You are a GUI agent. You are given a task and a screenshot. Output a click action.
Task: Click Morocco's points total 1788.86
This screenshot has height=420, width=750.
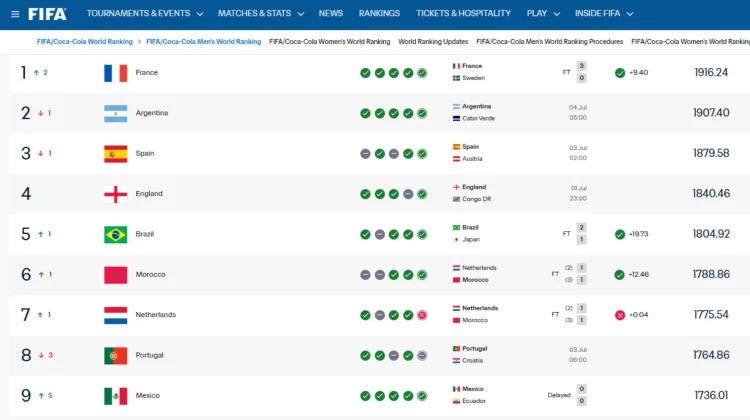pyautogui.click(x=711, y=274)
